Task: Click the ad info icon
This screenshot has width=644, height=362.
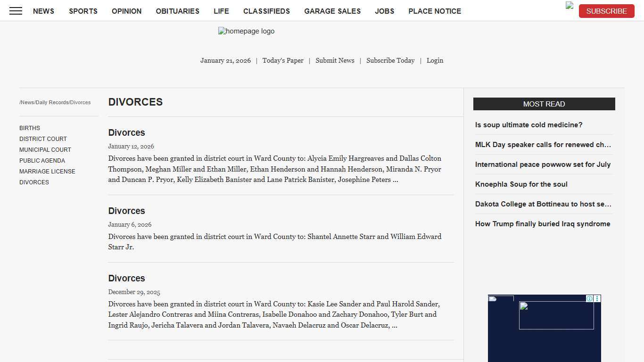Action: tap(589, 298)
